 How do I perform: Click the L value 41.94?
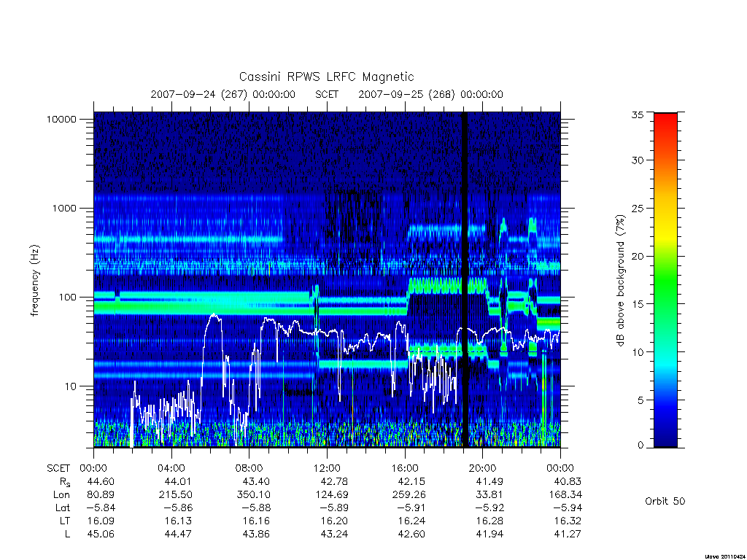click(x=489, y=534)
